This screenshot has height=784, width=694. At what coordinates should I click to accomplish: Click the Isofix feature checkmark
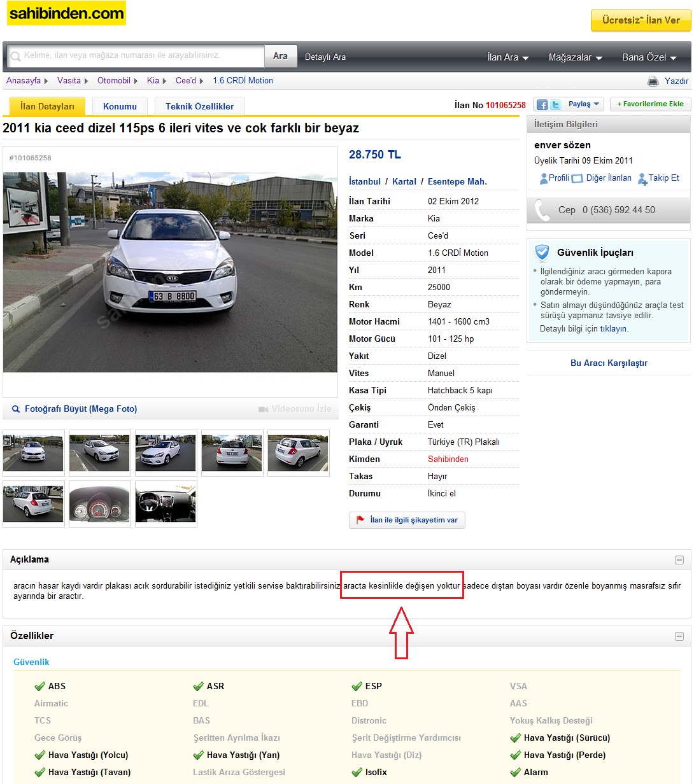click(357, 773)
